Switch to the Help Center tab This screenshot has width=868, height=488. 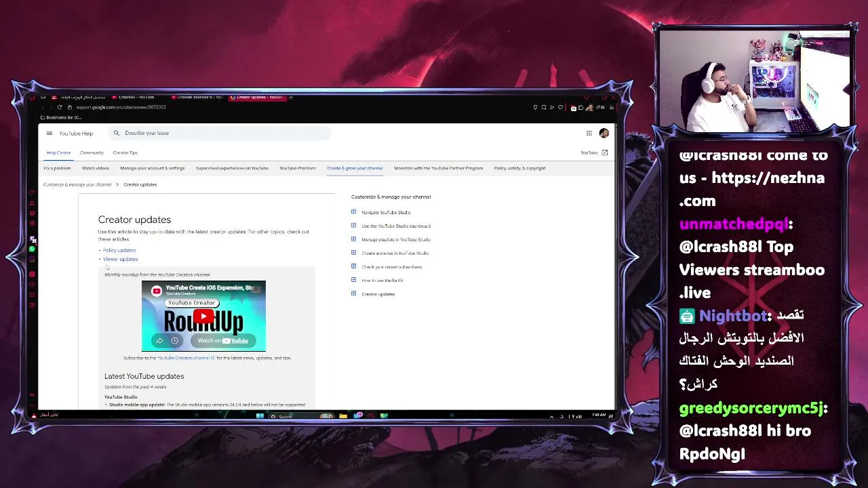[58, 152]
